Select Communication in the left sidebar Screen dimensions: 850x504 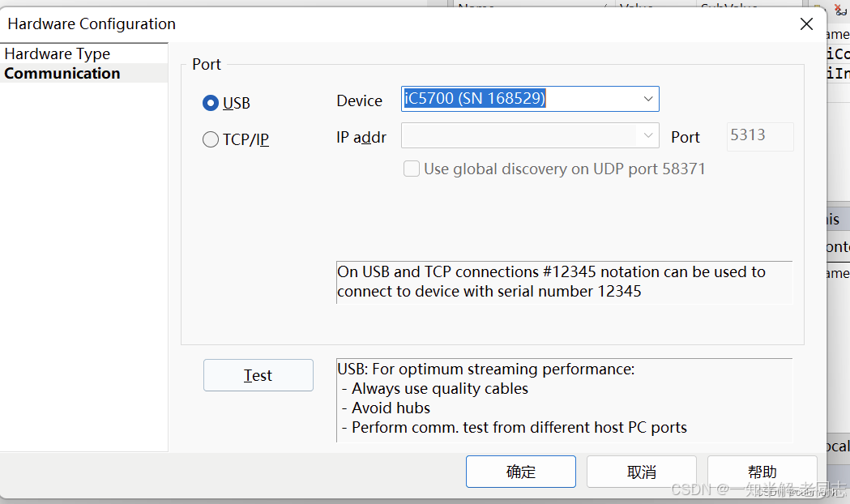tap(62, 73)
